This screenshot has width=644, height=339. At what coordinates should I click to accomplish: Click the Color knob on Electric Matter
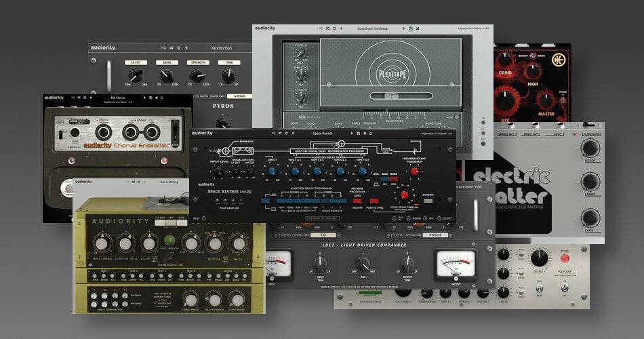point(590,148)
